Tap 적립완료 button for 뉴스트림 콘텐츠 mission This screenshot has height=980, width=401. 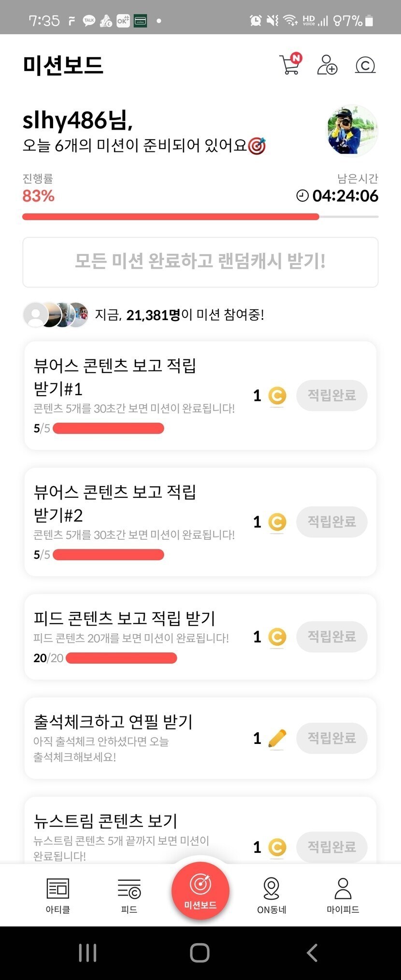pyautogui.click(x=332, y=846)
